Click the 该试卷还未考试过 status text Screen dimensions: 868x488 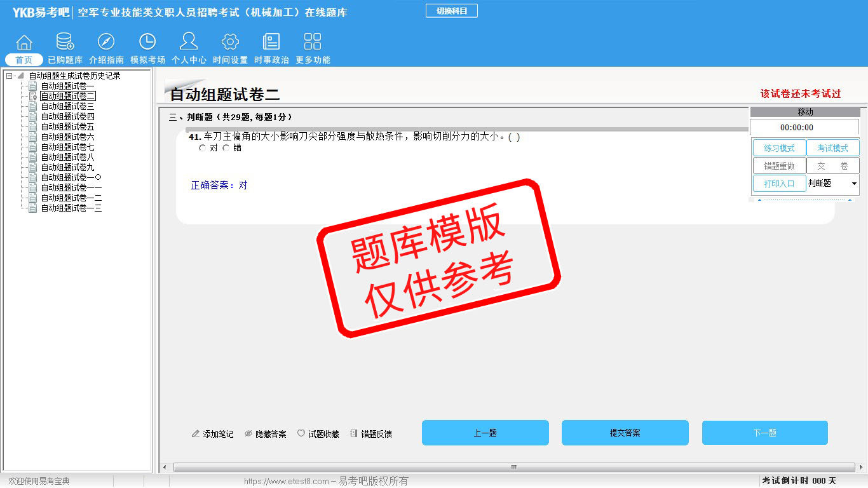801,93
